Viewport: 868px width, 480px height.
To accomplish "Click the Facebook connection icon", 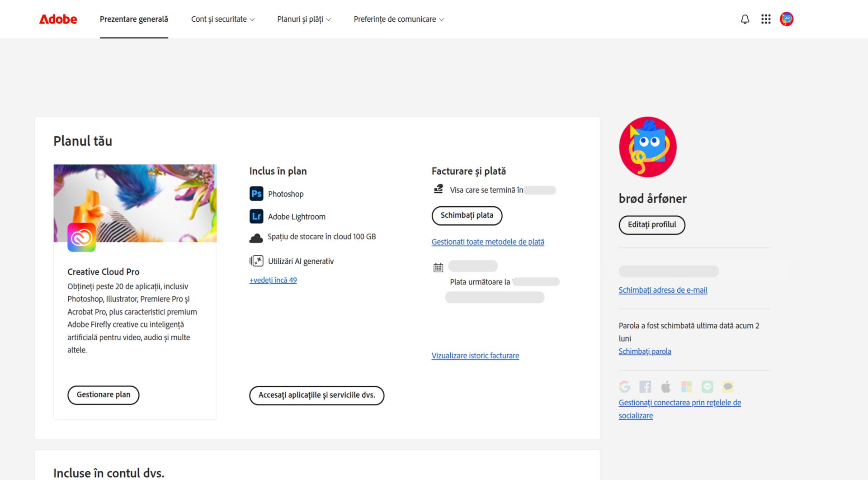I will click(645, 386).
